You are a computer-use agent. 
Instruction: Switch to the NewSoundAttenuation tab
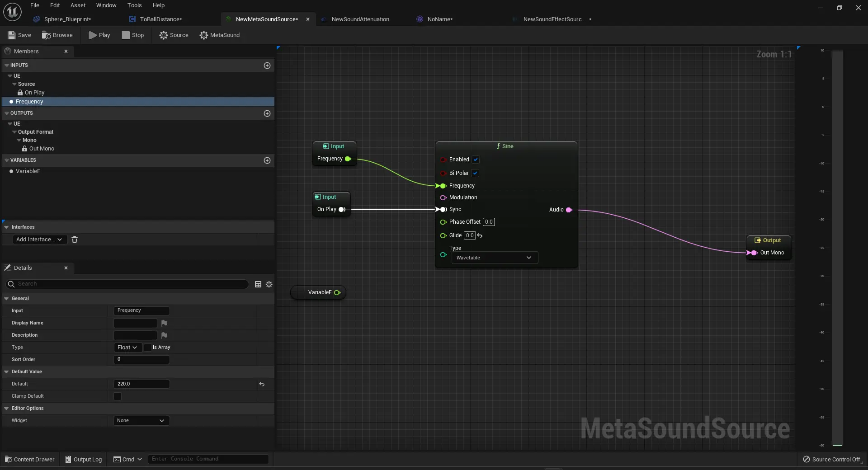pos(360,19)
